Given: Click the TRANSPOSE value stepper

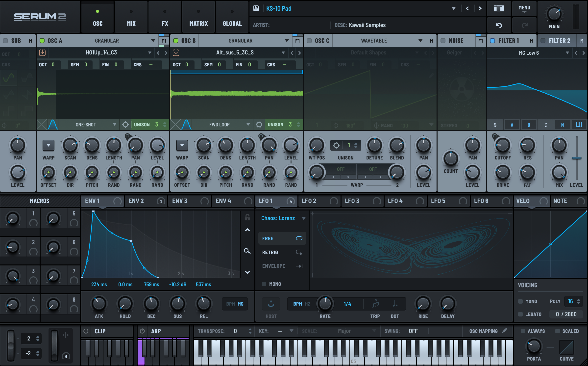Looking at the screenshot, I should [x=250, y=331].
